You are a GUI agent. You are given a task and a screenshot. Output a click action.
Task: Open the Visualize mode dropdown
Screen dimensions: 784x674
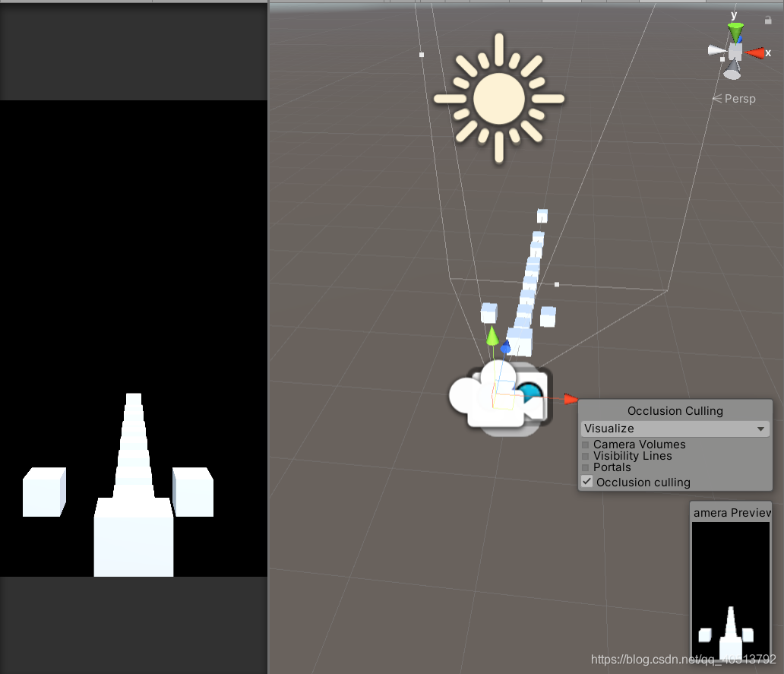pyautogui.click(x=674, y=429)
